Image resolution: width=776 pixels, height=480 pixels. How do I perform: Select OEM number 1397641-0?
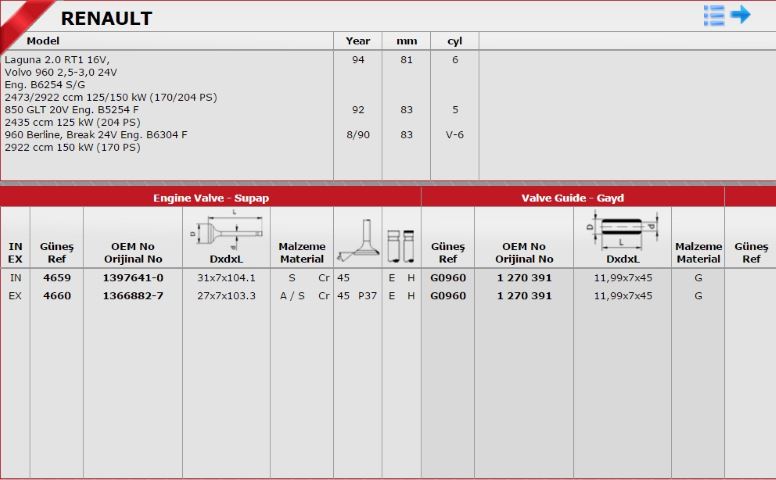133,278
